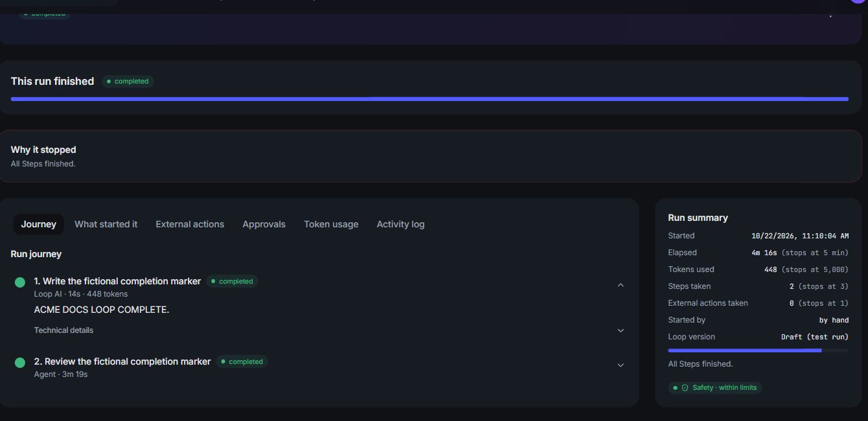The image size is (868, 421).
Task: Click the progress bar in Run summary
Action: (x=758, y=350)
